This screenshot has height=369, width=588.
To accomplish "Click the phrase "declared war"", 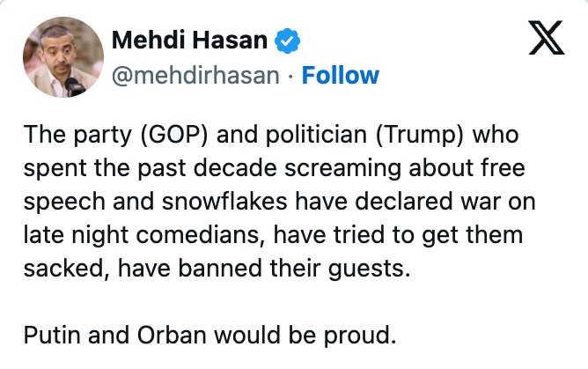I will (421, 202).
